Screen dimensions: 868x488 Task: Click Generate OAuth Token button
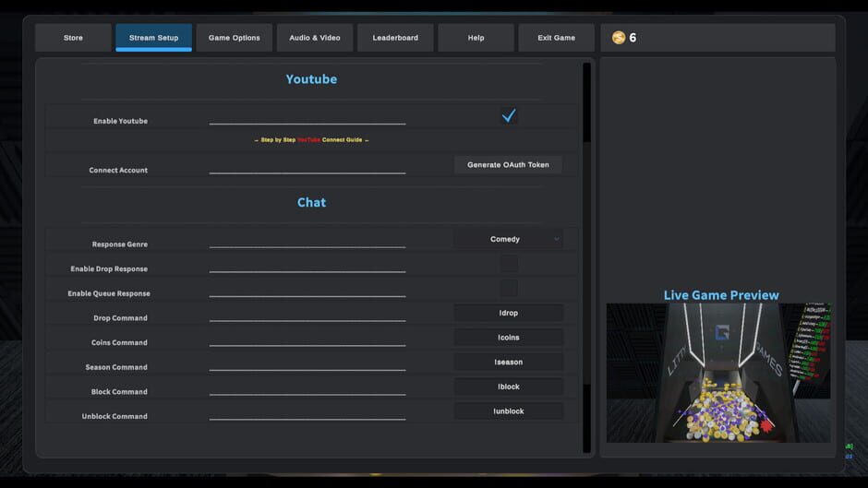pyautogui.click(x=508, y=165)
